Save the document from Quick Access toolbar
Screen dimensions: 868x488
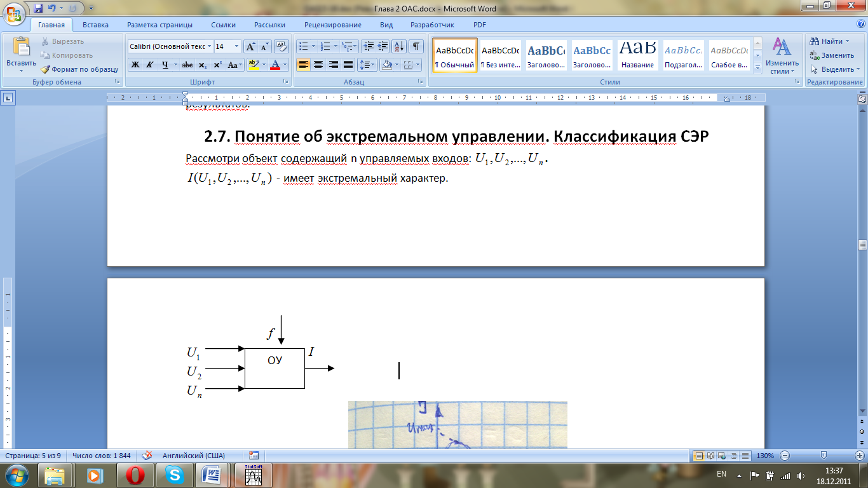click(38, 8)
